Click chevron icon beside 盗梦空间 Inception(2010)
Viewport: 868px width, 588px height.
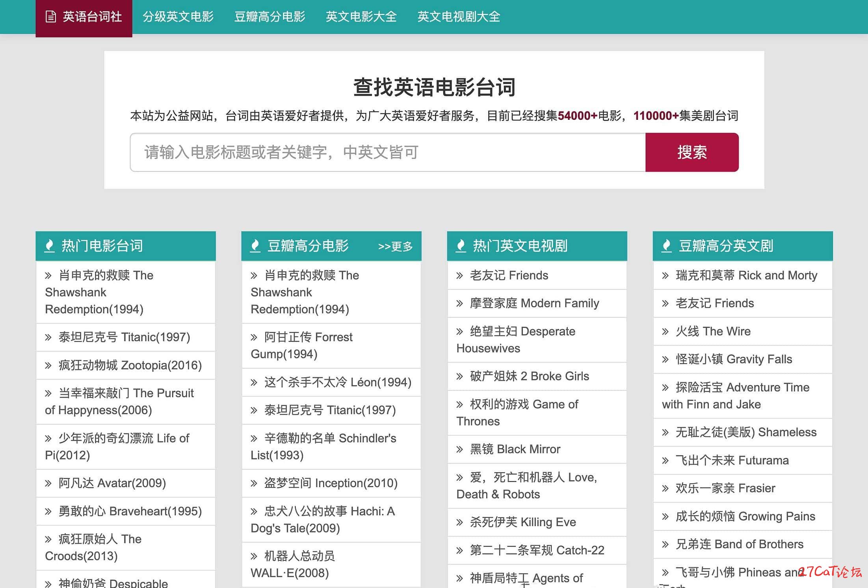[254, 483]
